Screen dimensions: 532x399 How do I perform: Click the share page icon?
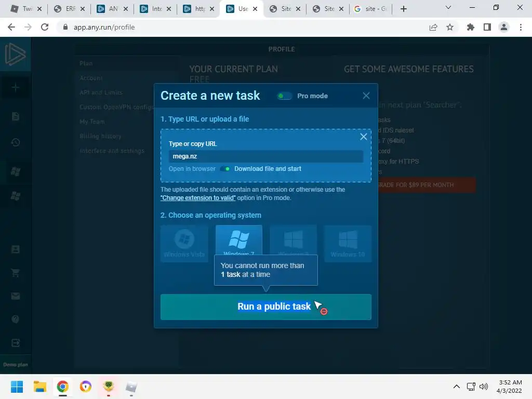pos(433,27)
